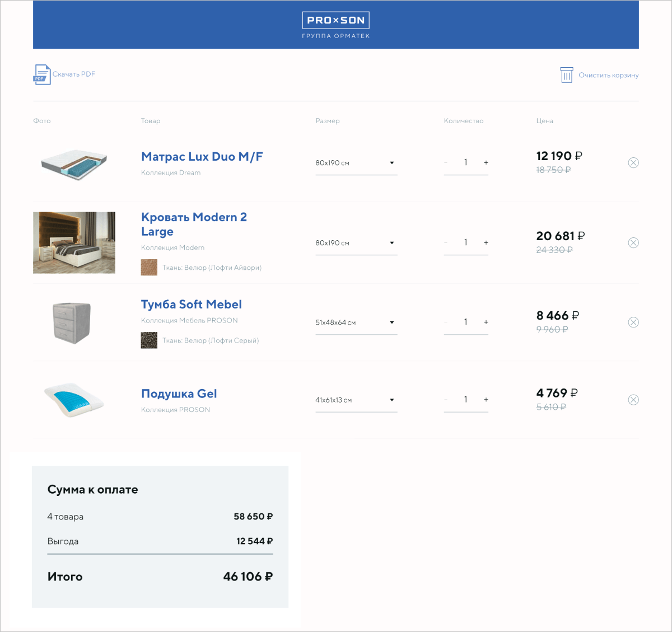Click ГРУППА ОРМАТЕК text in header

click(336, 36)
